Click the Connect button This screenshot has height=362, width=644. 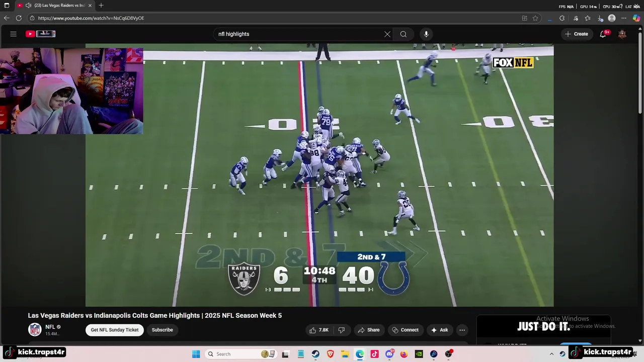(x=405, y=330)
